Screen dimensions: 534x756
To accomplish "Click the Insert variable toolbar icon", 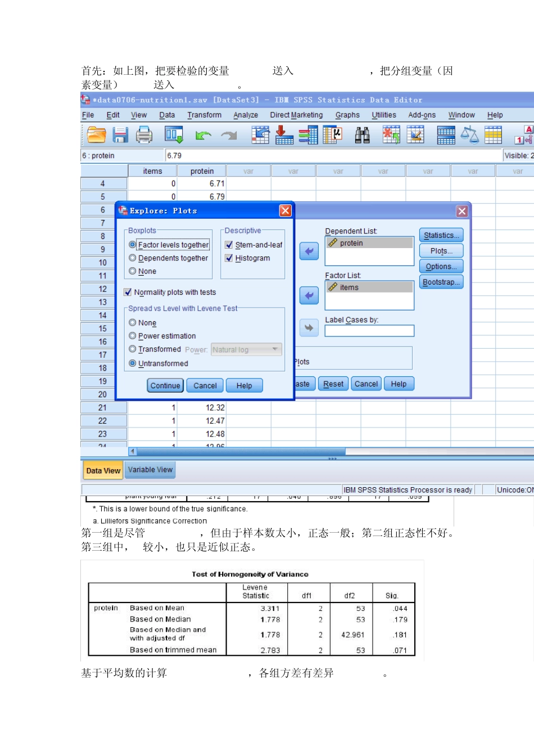I will coord(415,135).
